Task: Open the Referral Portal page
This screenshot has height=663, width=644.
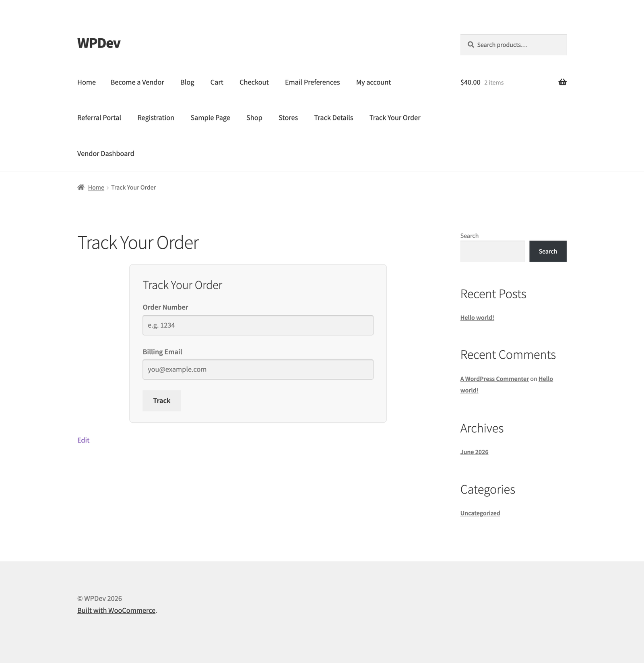Action: pos(99,118)
